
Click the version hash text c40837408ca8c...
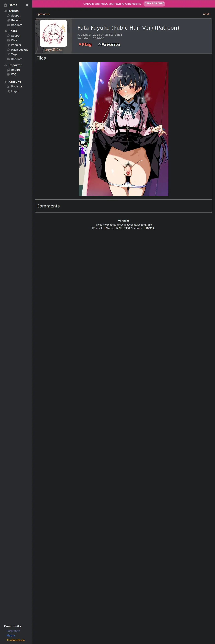point(123,225)
